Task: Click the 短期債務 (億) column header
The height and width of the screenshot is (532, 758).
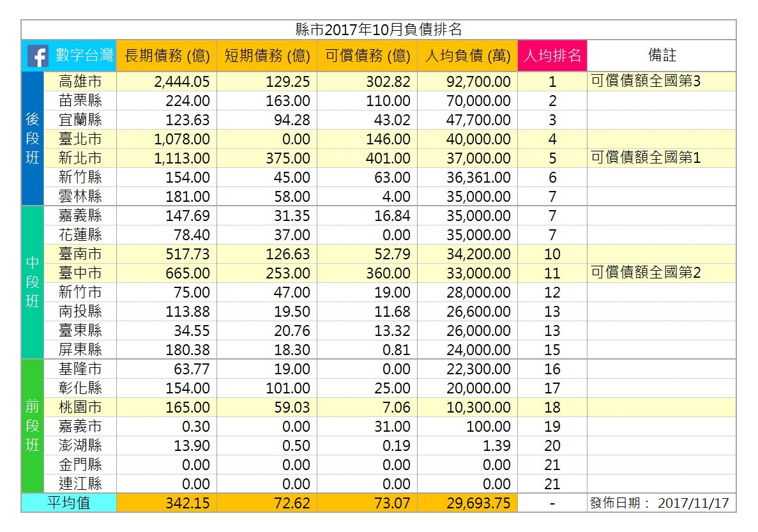Action: point(267,56)
